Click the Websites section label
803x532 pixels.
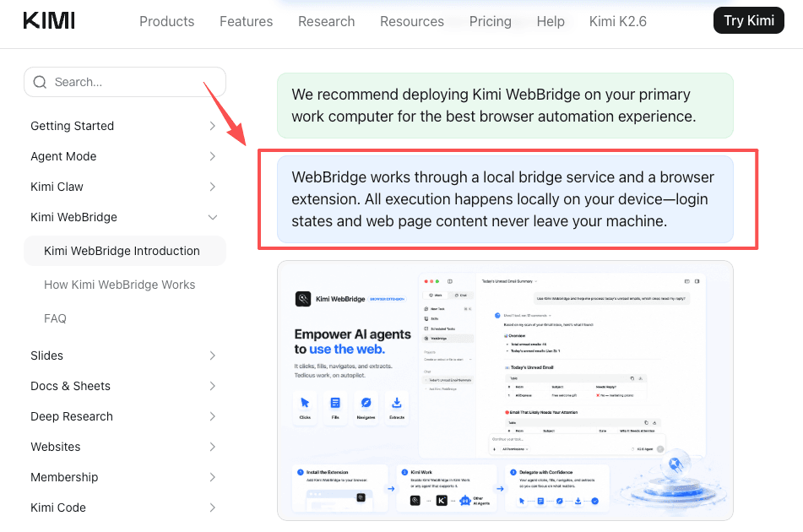[56, 447]
